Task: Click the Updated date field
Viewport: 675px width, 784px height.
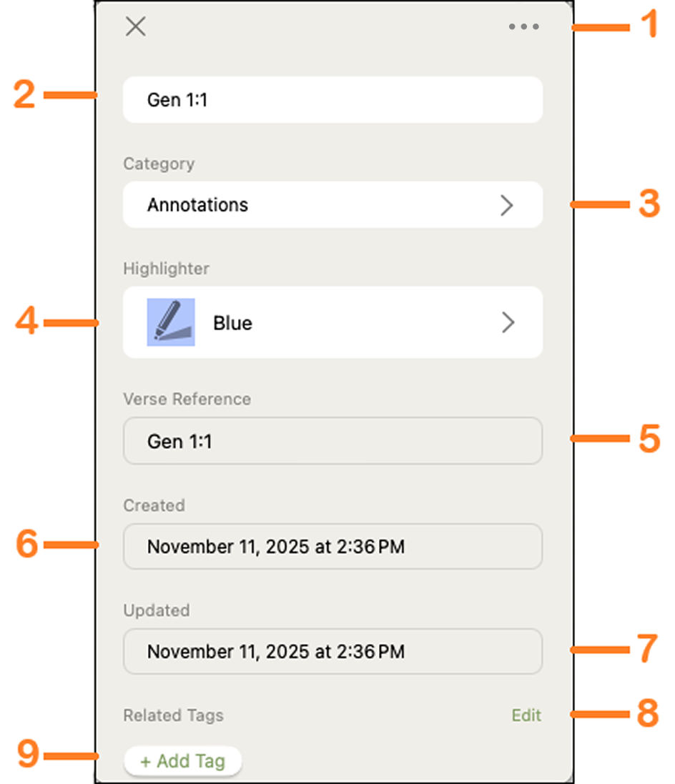Action: pos(332,652)
